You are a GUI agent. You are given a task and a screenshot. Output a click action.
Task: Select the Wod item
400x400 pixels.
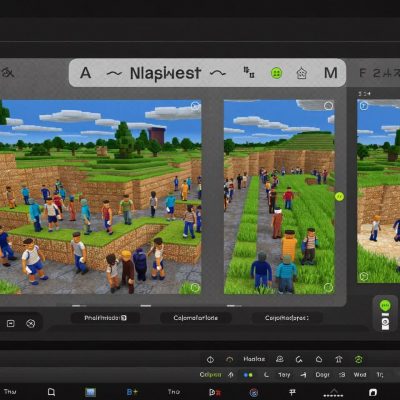(x=360, y=375)
